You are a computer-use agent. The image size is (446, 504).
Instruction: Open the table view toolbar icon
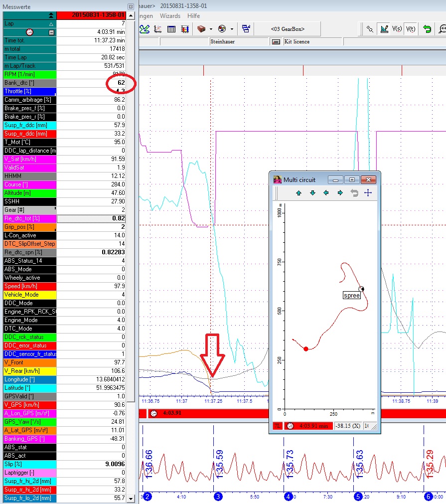click(x=171, y=29)
